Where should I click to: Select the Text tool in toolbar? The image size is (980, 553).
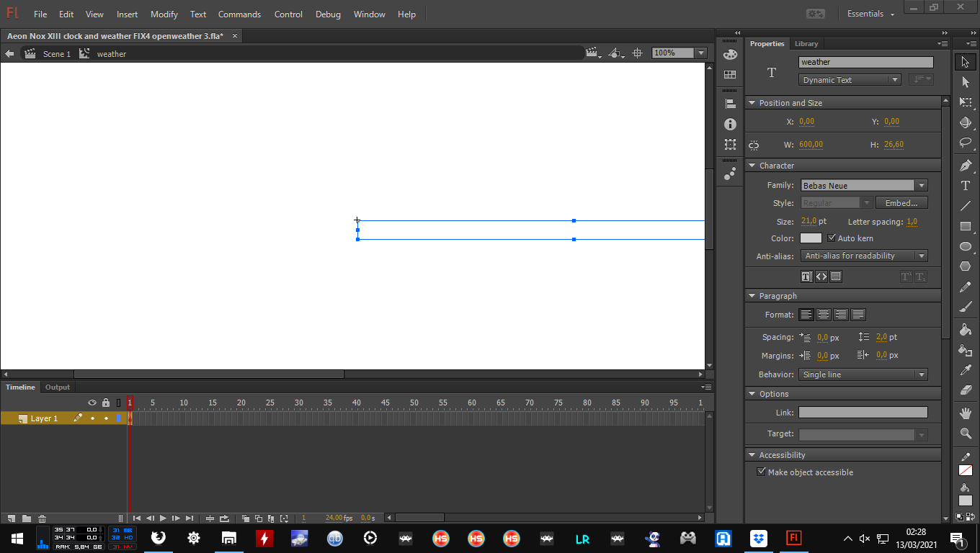click(966, 186)
